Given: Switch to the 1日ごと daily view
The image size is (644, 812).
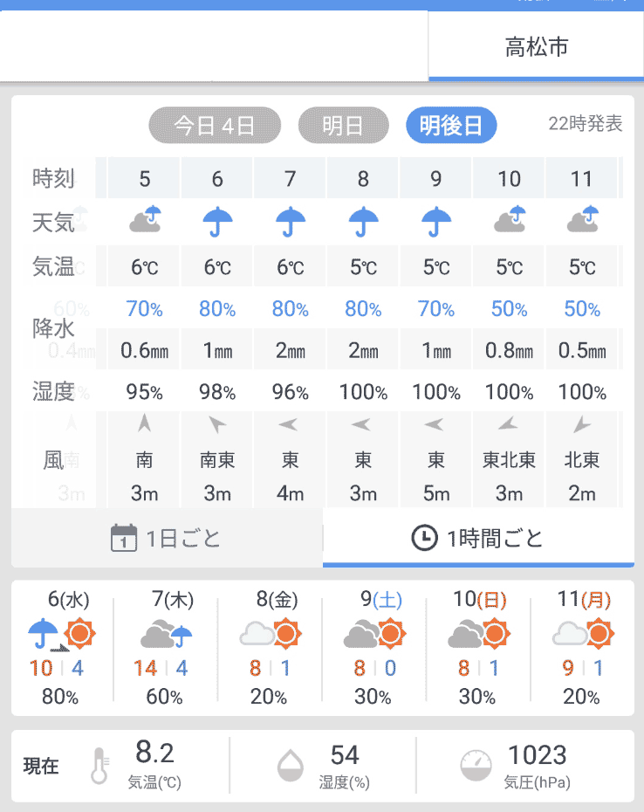Looking at the screenshot, I should (167, 538).
